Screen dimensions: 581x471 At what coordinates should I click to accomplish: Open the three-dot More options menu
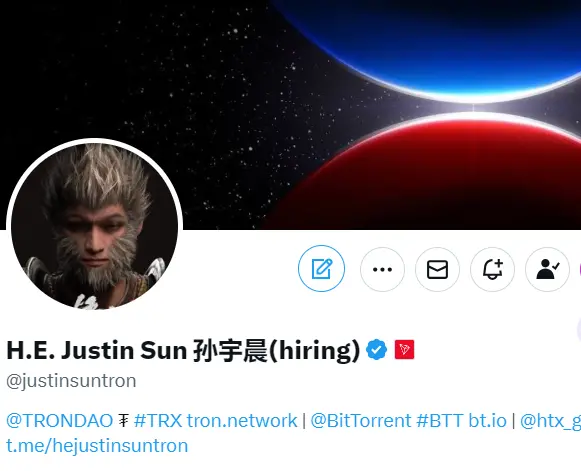tap(382, 269)
